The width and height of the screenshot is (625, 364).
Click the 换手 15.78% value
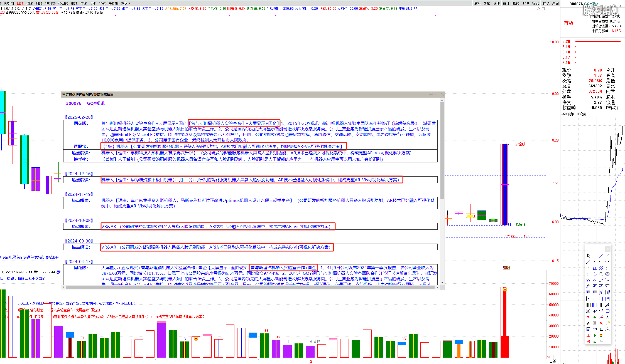coord(595,97)
